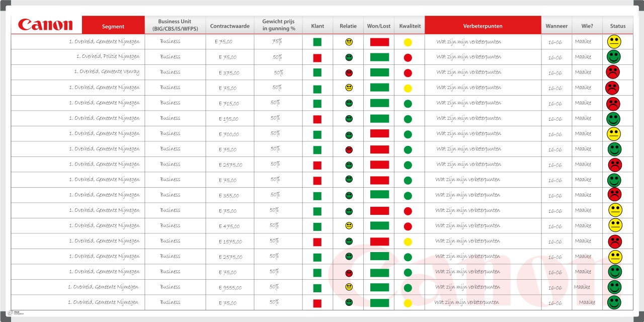This screenshot has height=322, width=644.
Task: Click the red Klant square in E 195,00 row
Action: (x=317, y=119)
